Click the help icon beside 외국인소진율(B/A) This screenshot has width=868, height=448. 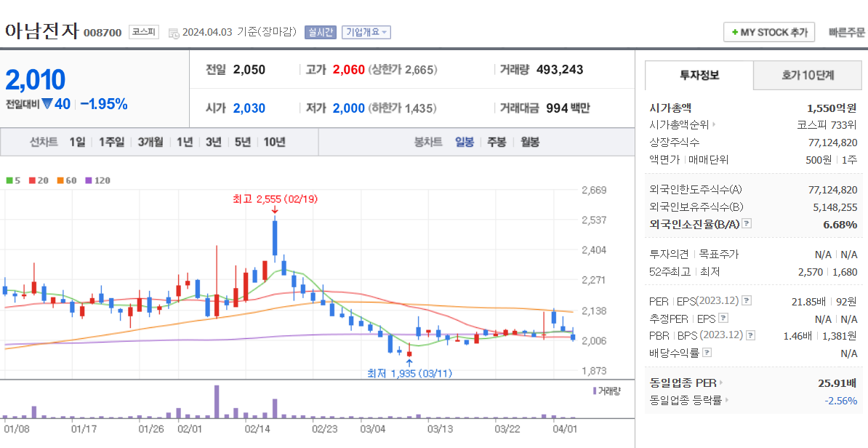pos(747,224)
